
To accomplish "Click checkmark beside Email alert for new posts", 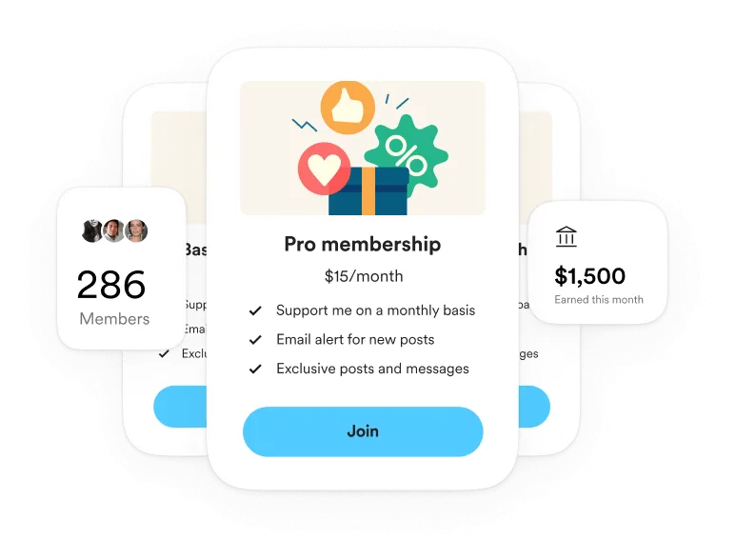I will point(255,339).
